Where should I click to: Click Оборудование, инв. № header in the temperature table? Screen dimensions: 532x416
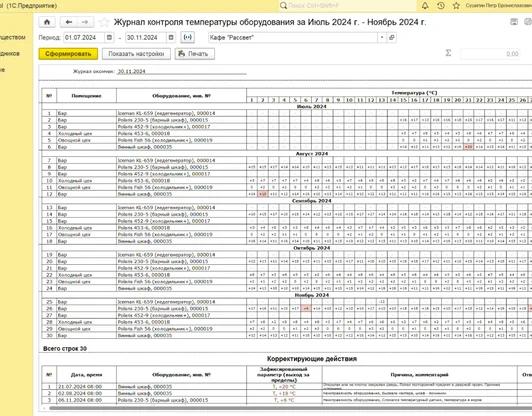pos(182,96)
